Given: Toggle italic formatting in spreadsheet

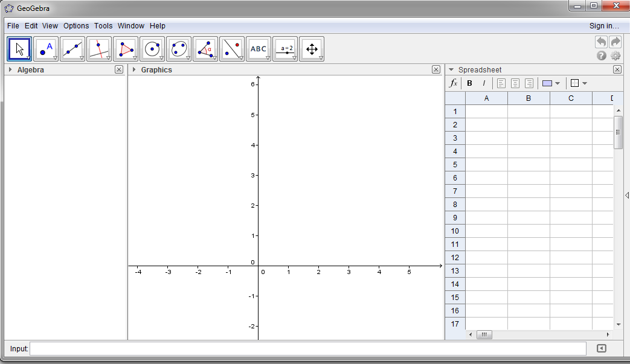Looking at the screenshot, I should [484, 83].
